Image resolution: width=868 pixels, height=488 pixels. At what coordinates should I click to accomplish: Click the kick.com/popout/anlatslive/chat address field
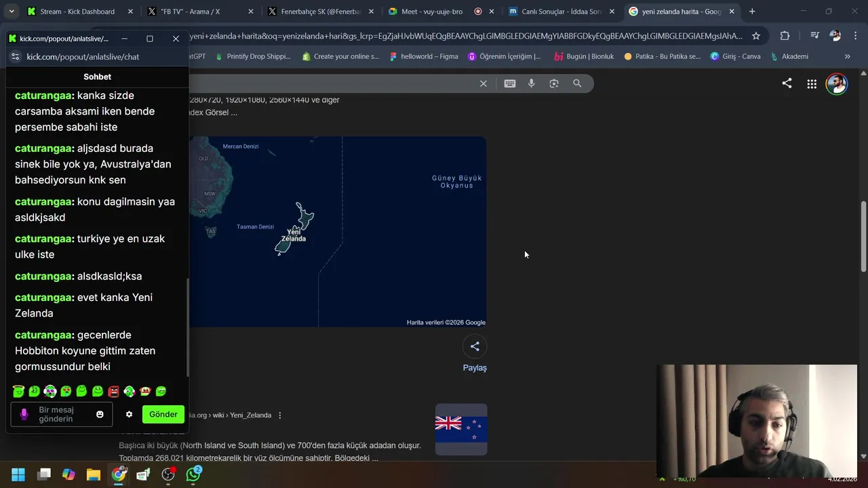click(x=83, y=57)
